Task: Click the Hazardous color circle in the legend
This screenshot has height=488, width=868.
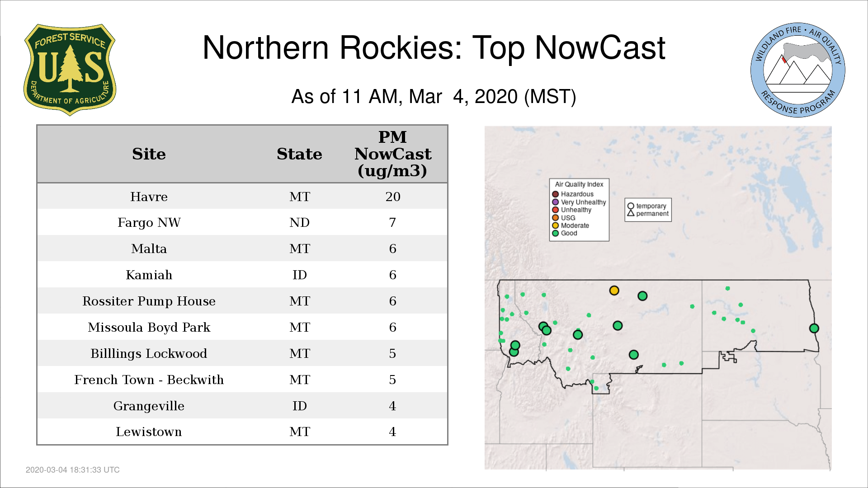Action: point(556,194)
